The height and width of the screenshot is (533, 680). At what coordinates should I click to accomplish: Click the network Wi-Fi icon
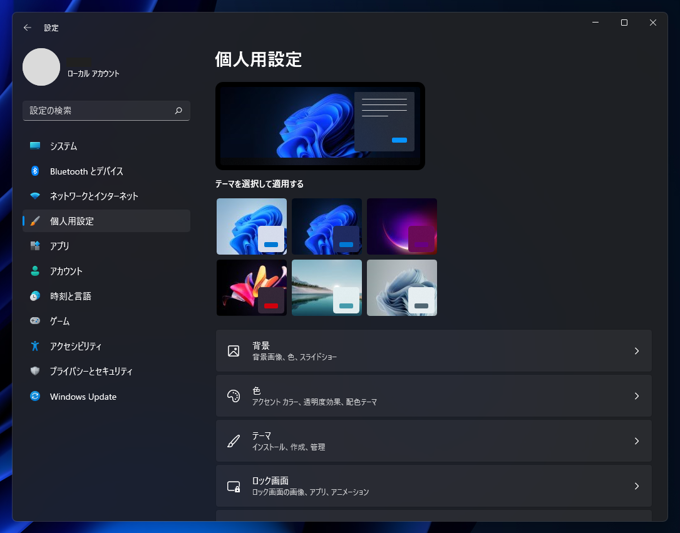(35, 196)
